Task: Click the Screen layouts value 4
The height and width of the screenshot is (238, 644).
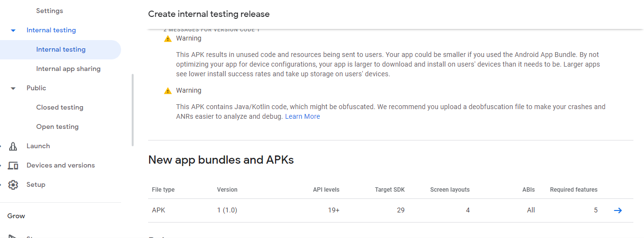Action: click(x=468, y=210)
